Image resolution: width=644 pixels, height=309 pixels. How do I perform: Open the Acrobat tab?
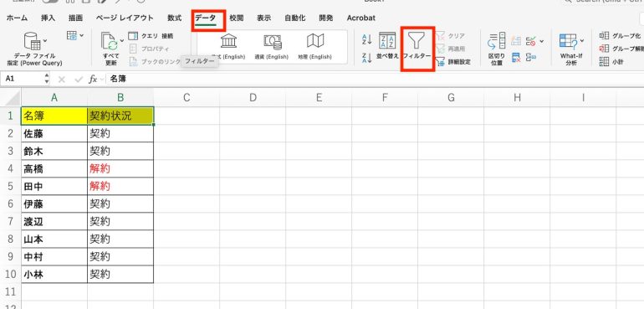pos(361,18)
